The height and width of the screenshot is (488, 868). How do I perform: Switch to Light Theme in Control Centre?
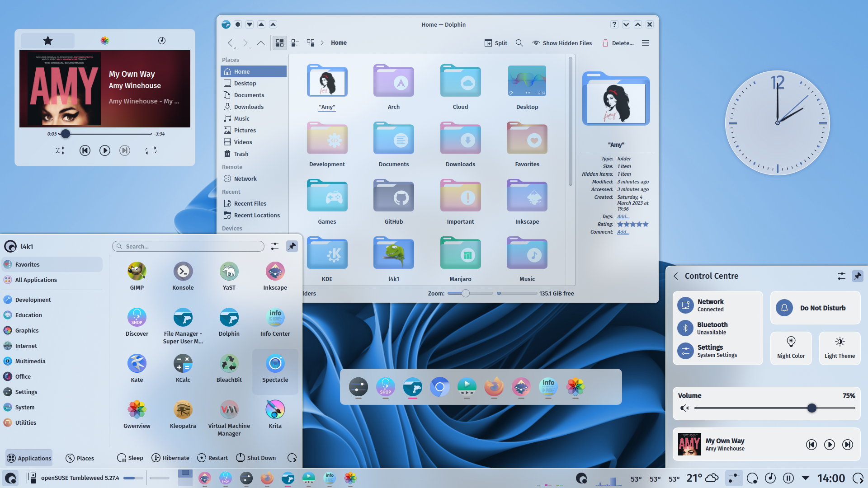[x=840, y=348]
